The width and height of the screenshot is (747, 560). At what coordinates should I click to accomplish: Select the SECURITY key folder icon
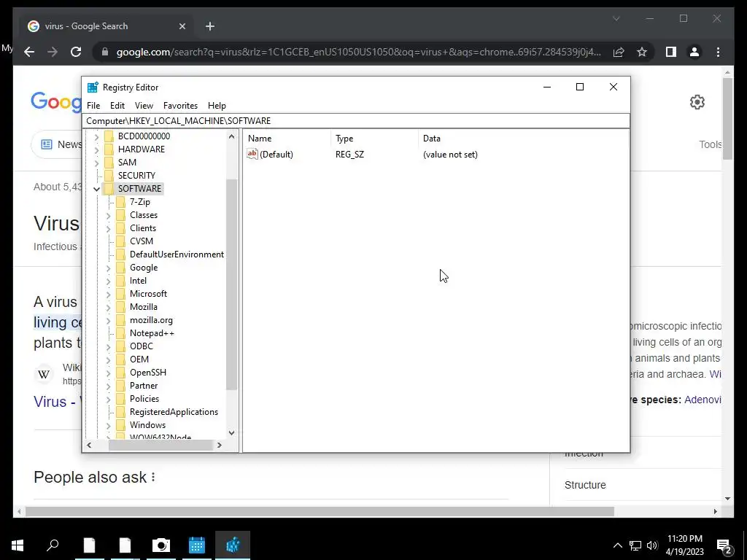109,176
